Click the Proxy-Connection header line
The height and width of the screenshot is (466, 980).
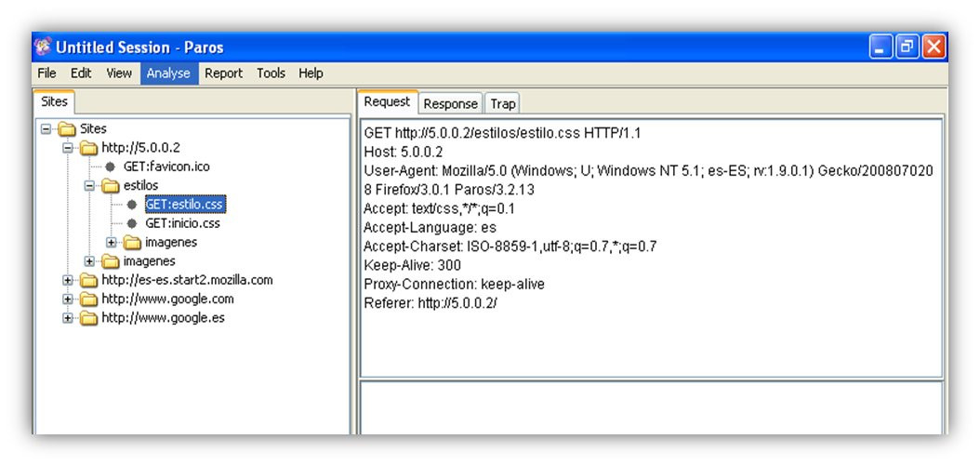455,285
